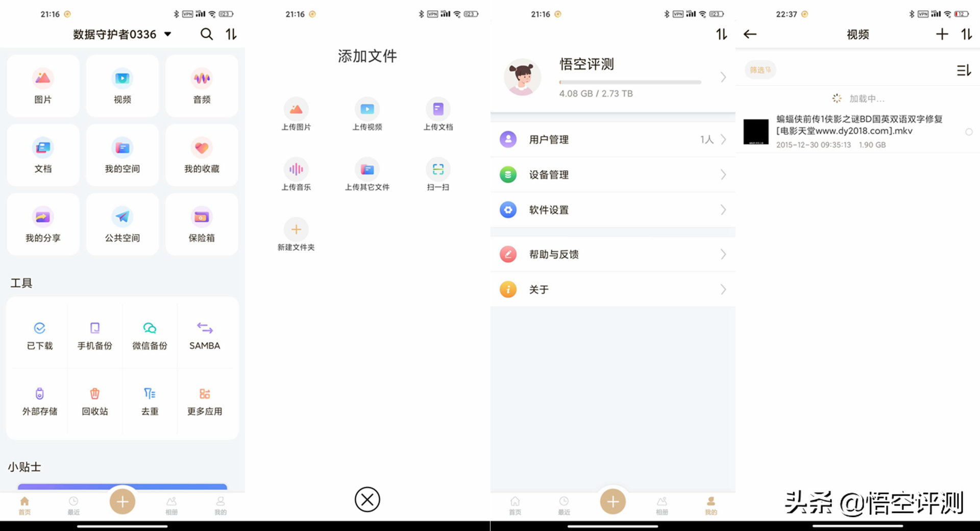Select the radio circle for the .mkv video
This screenshot has height=531, width=980.
coord(969,132)
